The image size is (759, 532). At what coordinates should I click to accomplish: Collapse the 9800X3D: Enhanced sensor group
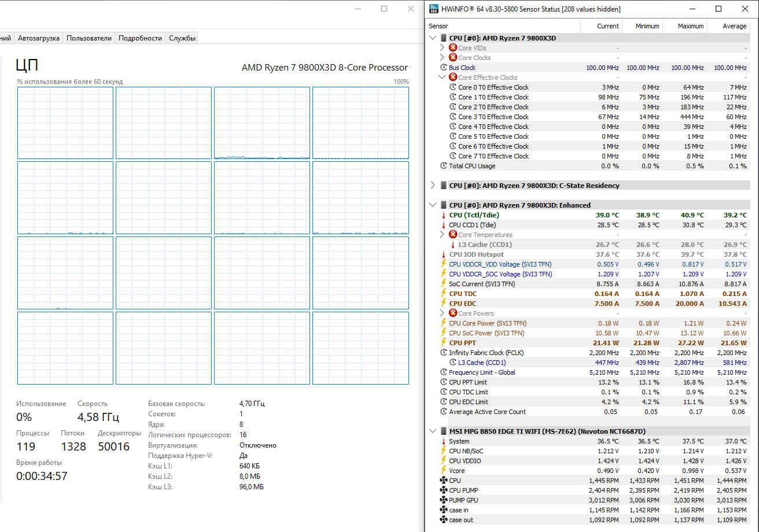click(x=433, y=205)
